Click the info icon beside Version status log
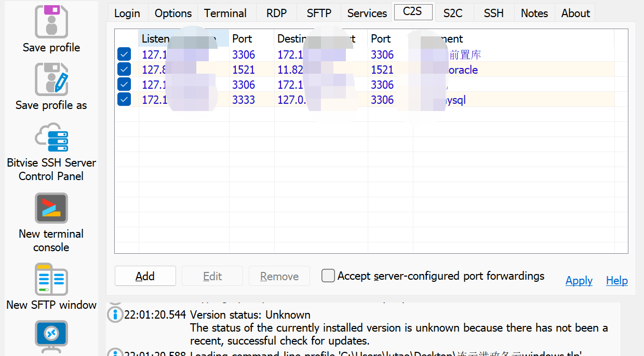Image resolution: width=644 pixels, height=356 pixels. pos(115,314)
